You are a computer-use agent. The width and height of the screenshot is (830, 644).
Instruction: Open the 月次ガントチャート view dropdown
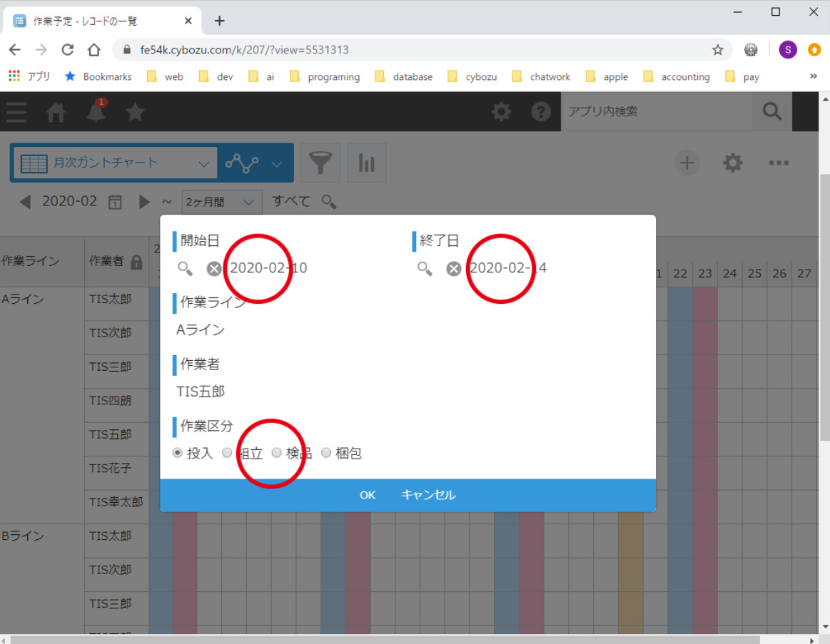coord(114,163)
